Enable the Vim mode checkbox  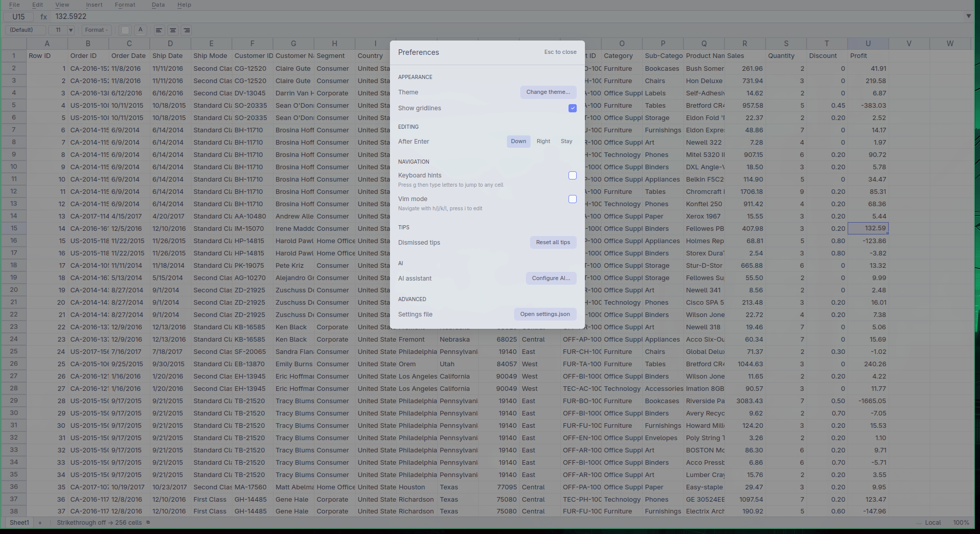573,199
